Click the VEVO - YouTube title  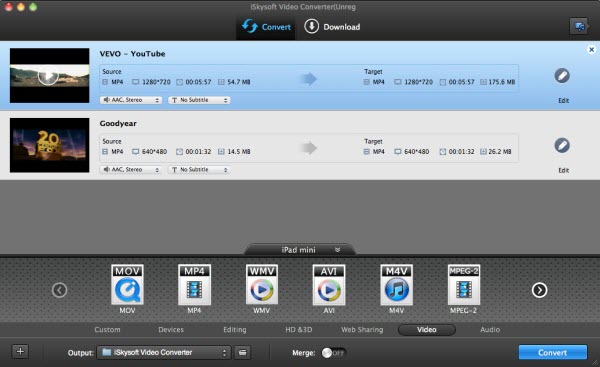coord(132,54)
